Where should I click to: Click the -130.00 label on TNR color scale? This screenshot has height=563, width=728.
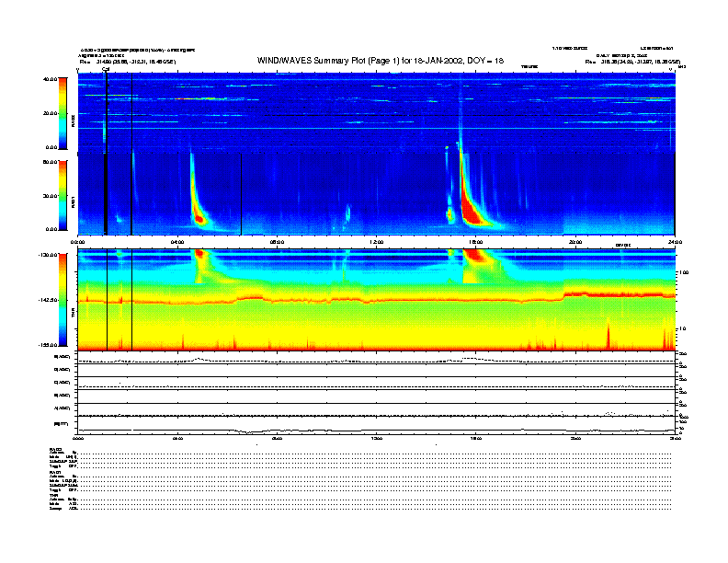[x=48, y=255]
